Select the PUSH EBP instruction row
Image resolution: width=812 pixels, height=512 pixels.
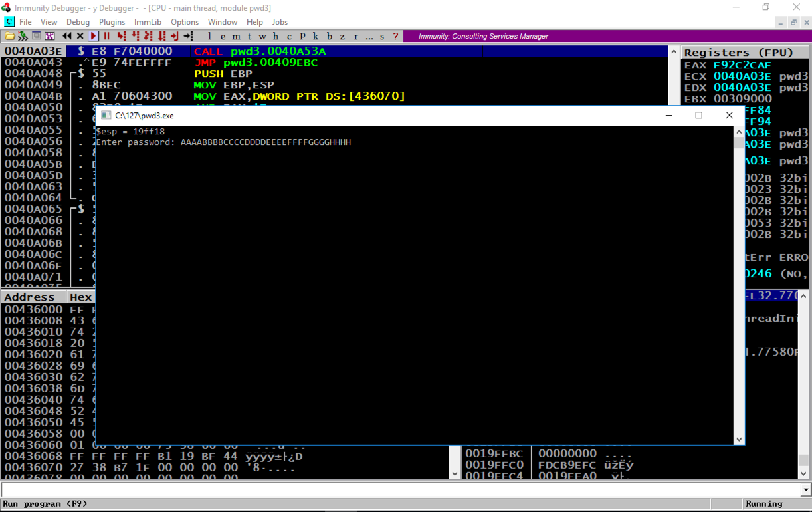click(334, 74)
